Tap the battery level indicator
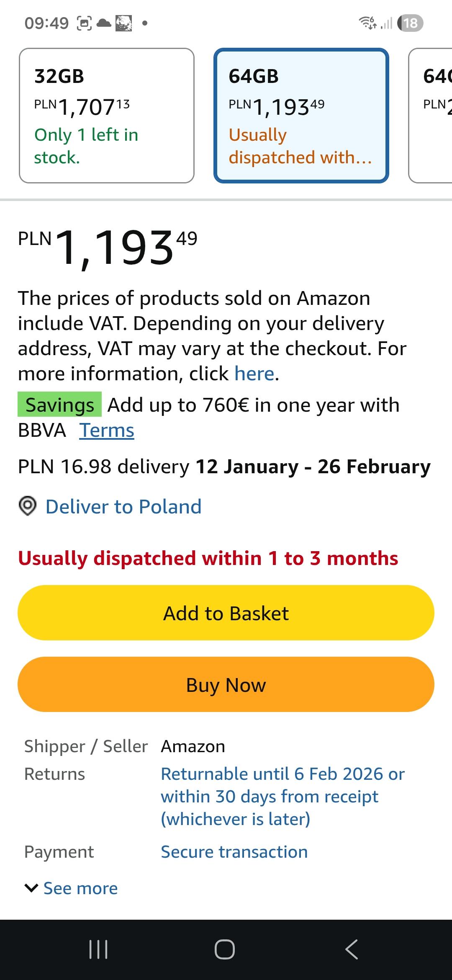Screen dimensions: 452x980 (x=411, y=23)
